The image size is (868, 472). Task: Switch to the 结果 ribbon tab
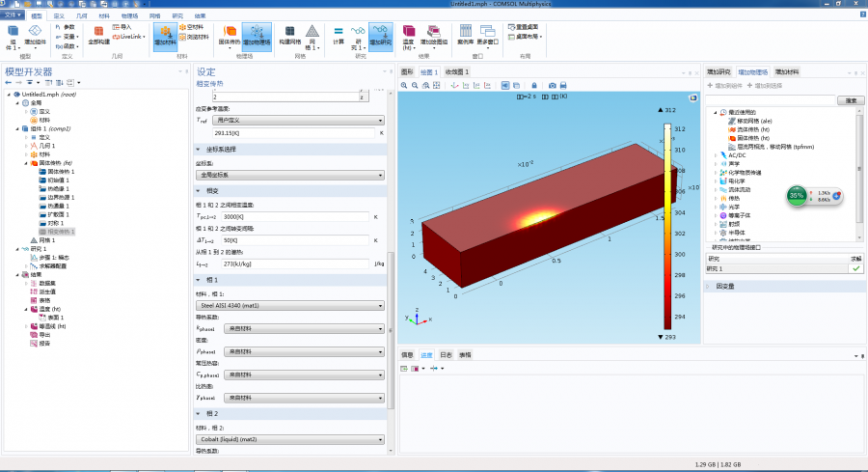click(200, 16)
